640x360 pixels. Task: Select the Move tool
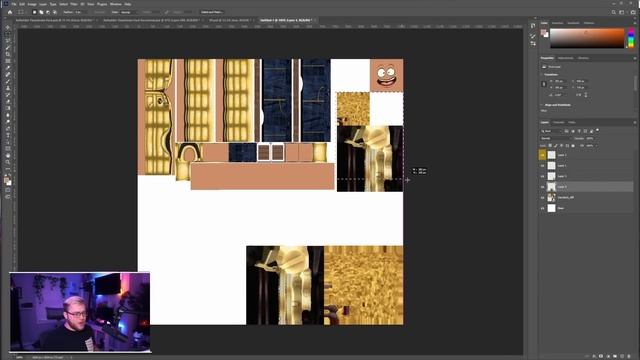tap(8, 28)
